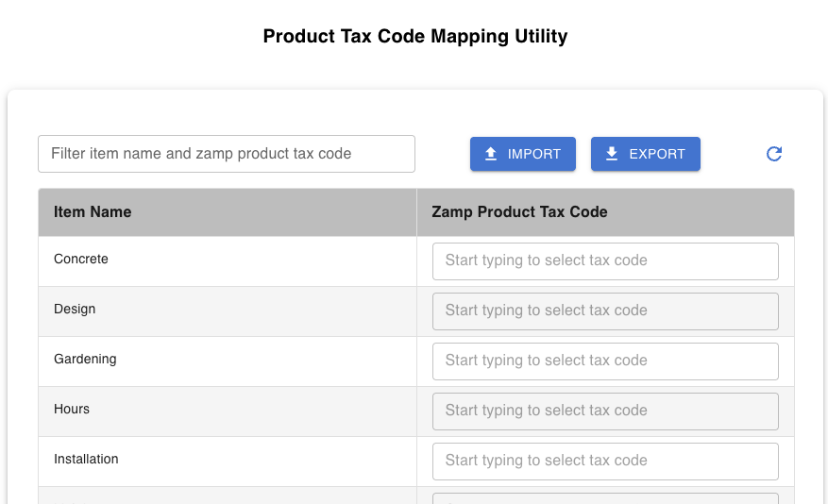Open tax code selector for Hours
The image size is (828, 504).
pos(605,412)
